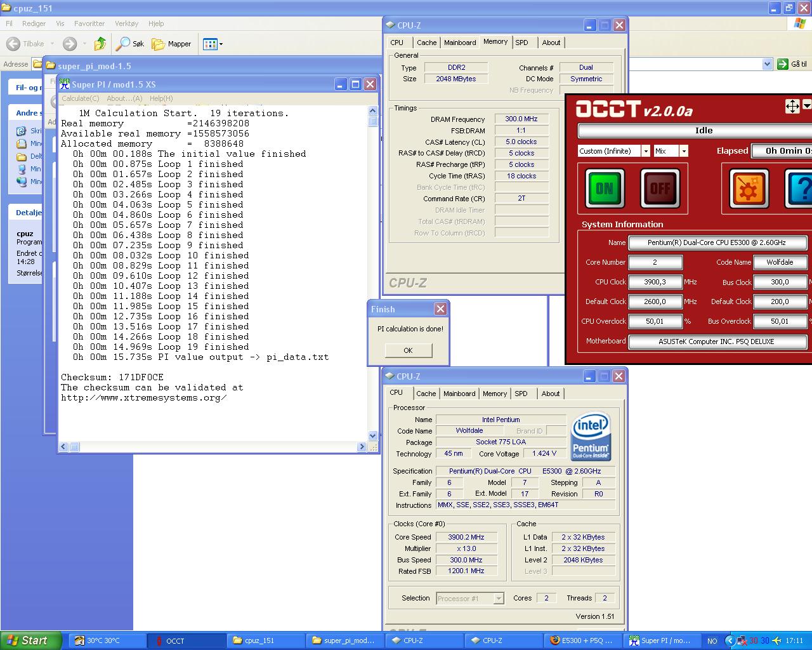Open taskbar temperature 30°C item
This screenshot has width=812, height=650.
click(107, 640)
